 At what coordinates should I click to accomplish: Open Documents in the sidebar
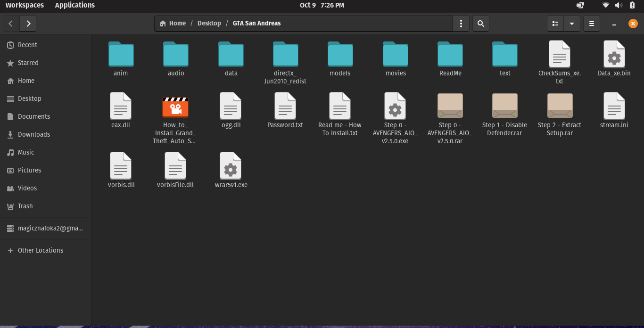[45, 116]
